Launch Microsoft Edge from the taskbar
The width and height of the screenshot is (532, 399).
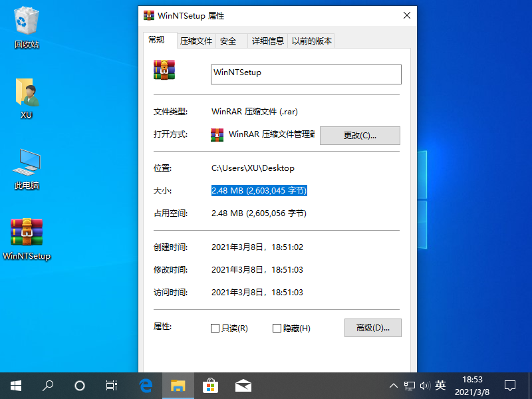click(146, 386)
